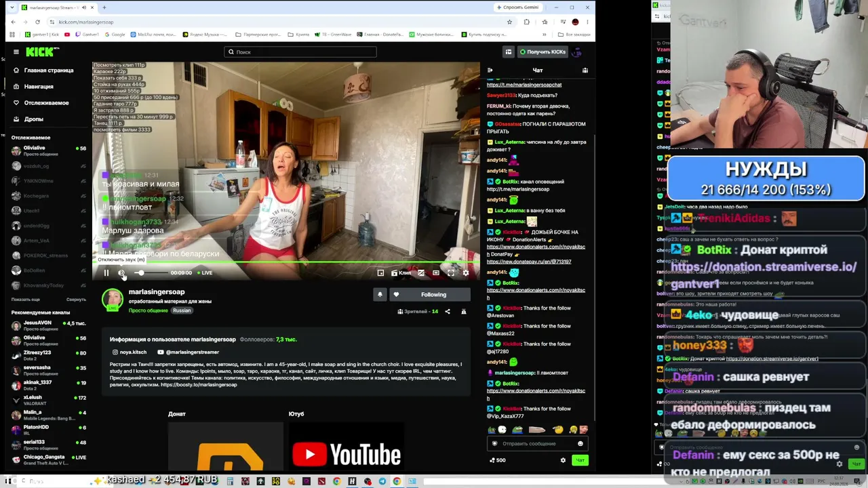Open the user avatar menu on Kick
This screenshot has height=488, width=868.
[577, 52]
